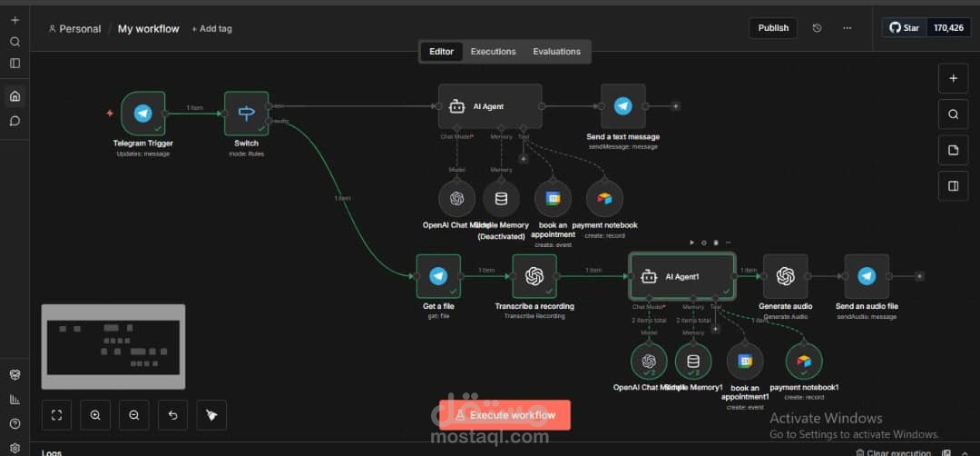
Task: Add a sticky note from the right toolbar
Action: [x=953, y=150]
